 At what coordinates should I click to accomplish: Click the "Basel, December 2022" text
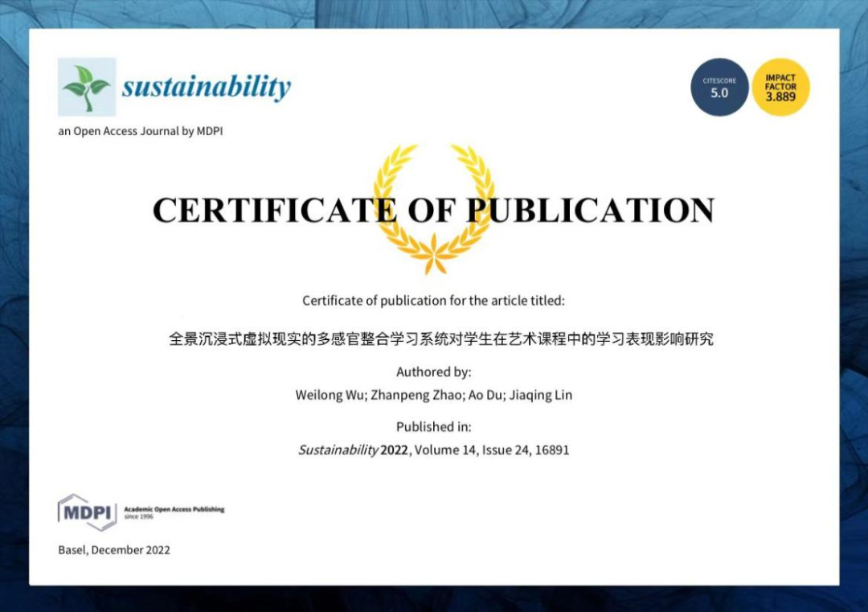(x=114, y=550)
